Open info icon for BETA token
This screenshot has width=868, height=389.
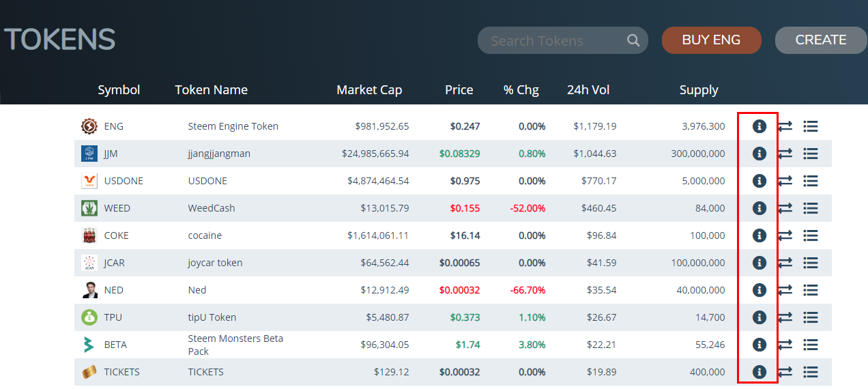click(759, 345)
